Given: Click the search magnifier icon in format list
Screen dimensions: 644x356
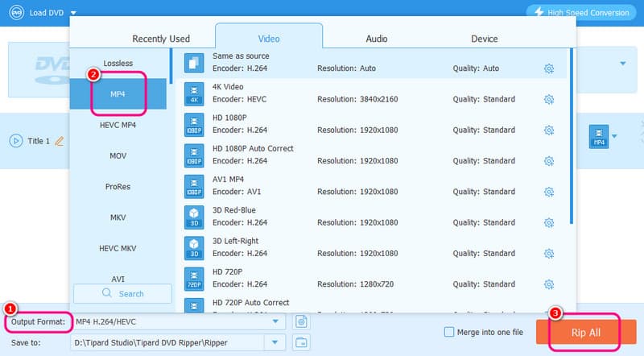Looking at the screenshot, I should point(107,293).
